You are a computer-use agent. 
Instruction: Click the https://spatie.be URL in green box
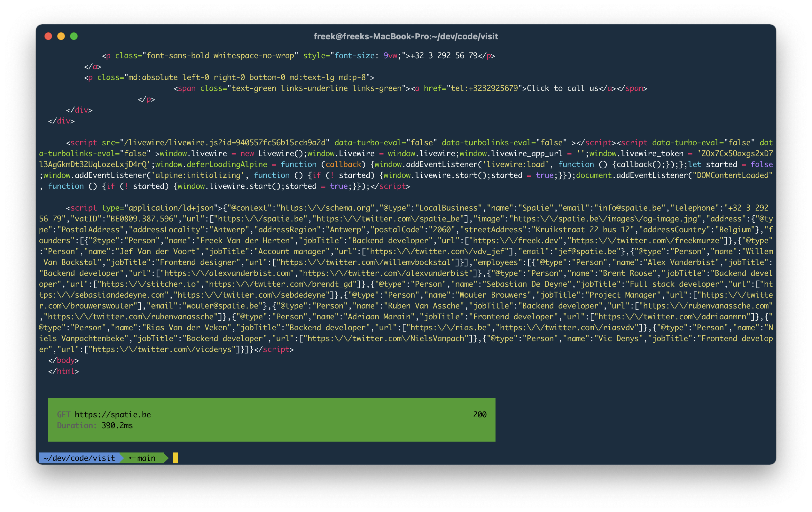113,414
